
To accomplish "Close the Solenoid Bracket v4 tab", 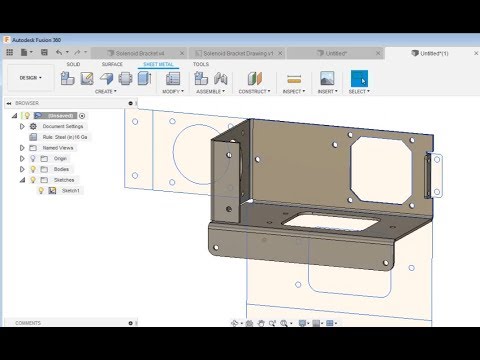I will click(182, 53).
